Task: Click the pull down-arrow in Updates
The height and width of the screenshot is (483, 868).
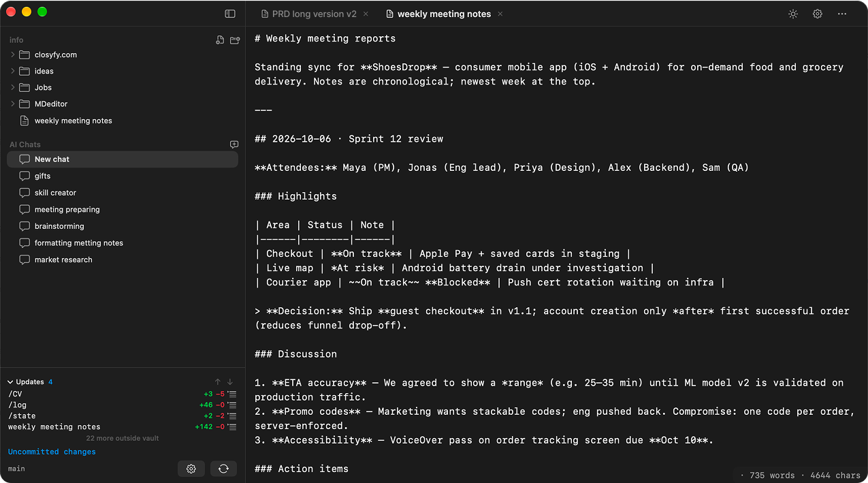Action: click(x=230, y=382)
